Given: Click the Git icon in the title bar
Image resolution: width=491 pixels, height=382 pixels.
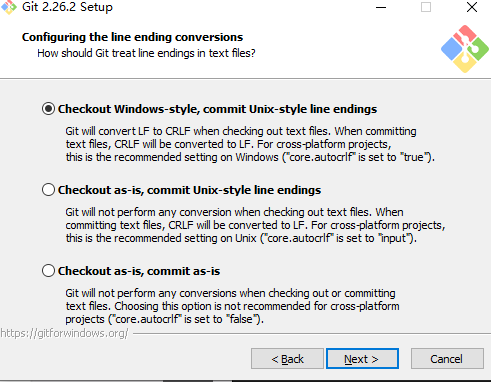Looking at the screenshot, I should click(x=9, y=7).
